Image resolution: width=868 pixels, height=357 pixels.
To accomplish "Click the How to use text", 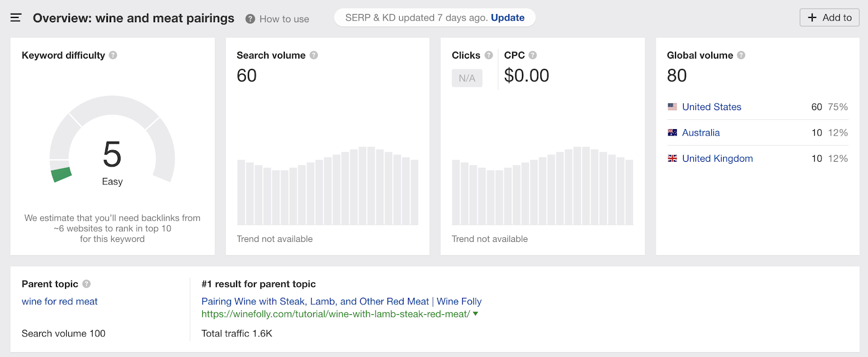I will [284, 19].
